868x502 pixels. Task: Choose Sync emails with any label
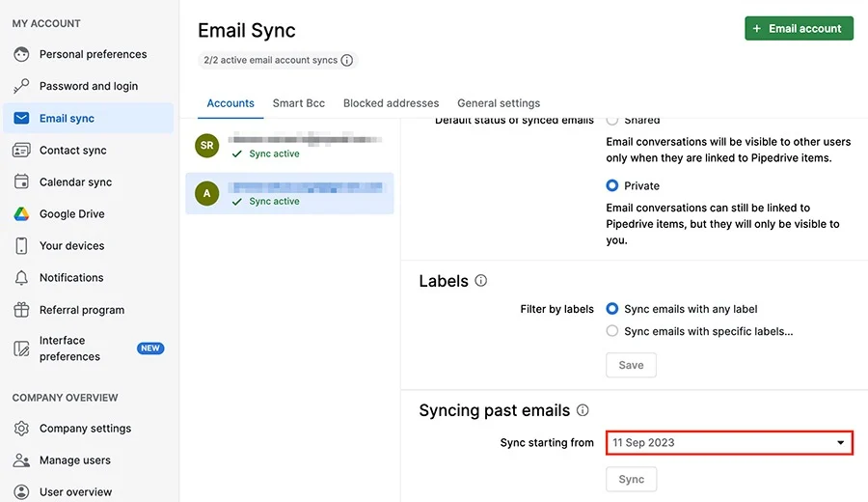tap(611, 309)
